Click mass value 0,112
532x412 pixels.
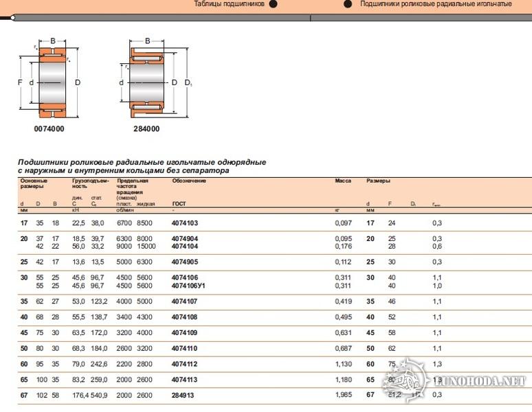344,262
